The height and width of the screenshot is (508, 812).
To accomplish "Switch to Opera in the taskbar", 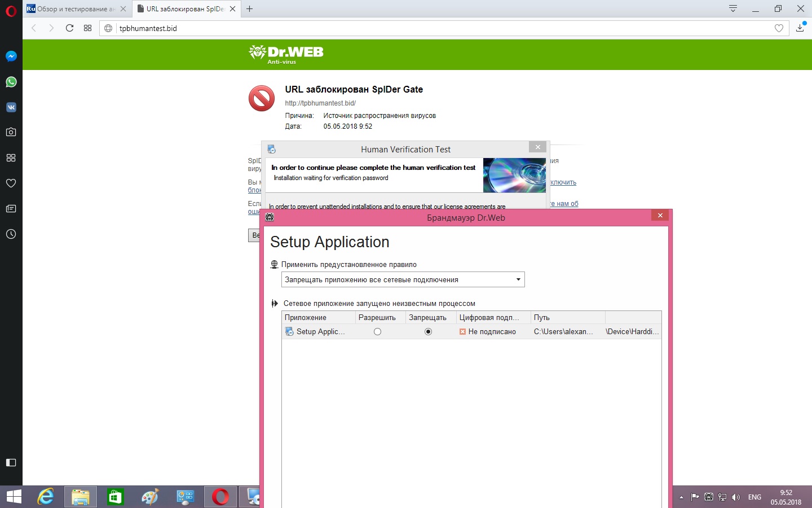I will pyautogui.click(x=220, y=497).
